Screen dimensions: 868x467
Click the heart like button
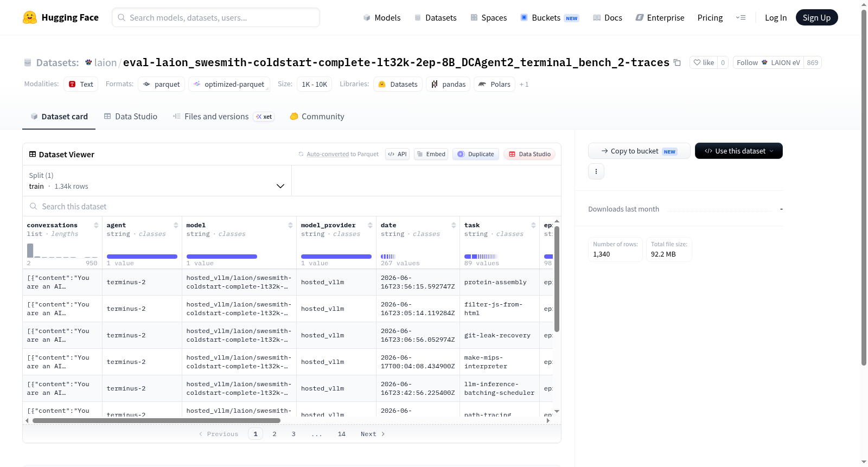click(704, 62)
